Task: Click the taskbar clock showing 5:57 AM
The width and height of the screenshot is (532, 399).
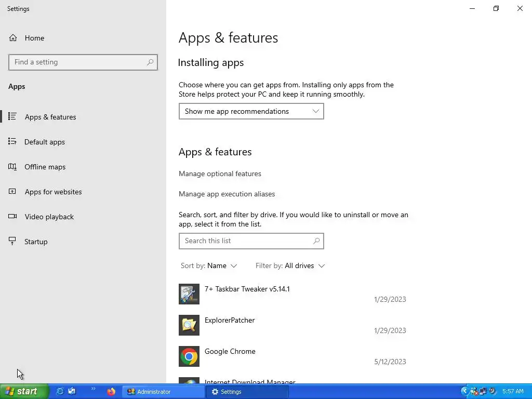Action: click(x=513, y=392)
